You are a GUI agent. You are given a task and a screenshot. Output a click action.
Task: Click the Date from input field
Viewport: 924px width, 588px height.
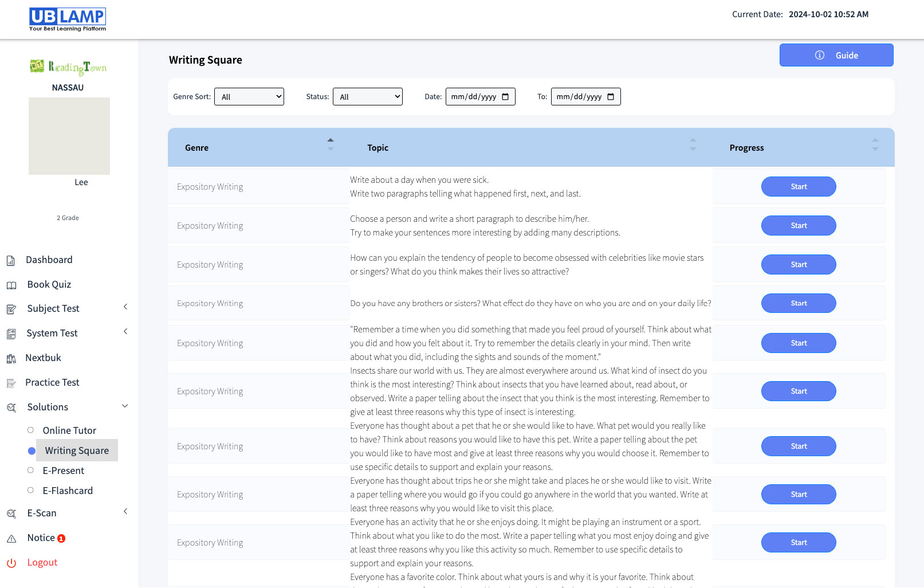[x=481, y=97]
